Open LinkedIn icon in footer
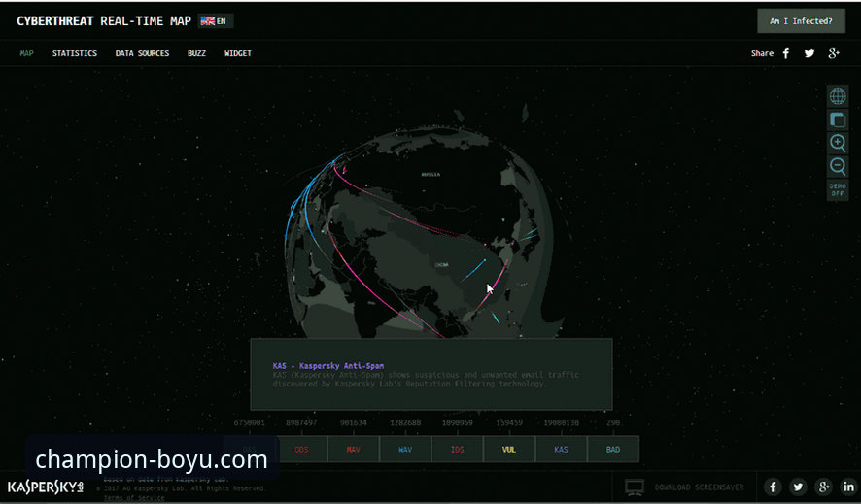Screen dimensions: 861x504 [848, 487]
